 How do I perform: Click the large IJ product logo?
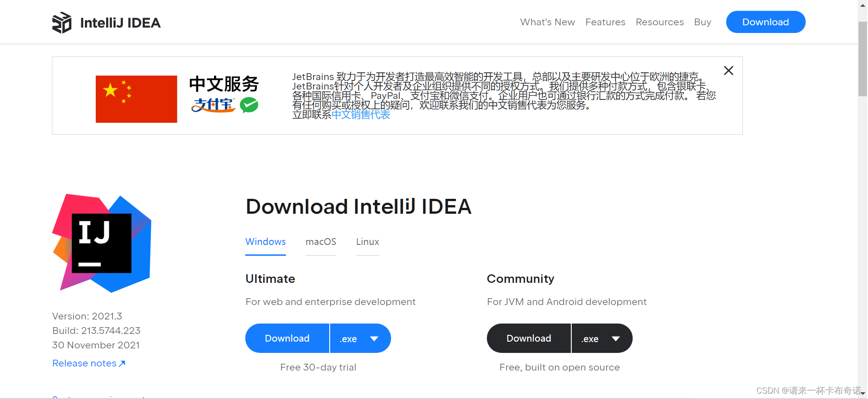[x=102, y=243]
